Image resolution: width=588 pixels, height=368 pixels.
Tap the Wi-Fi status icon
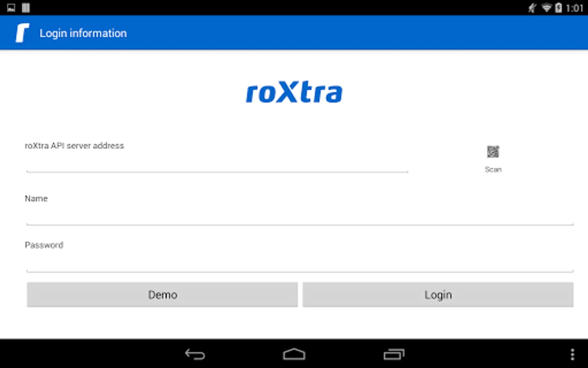pos(546,8)
